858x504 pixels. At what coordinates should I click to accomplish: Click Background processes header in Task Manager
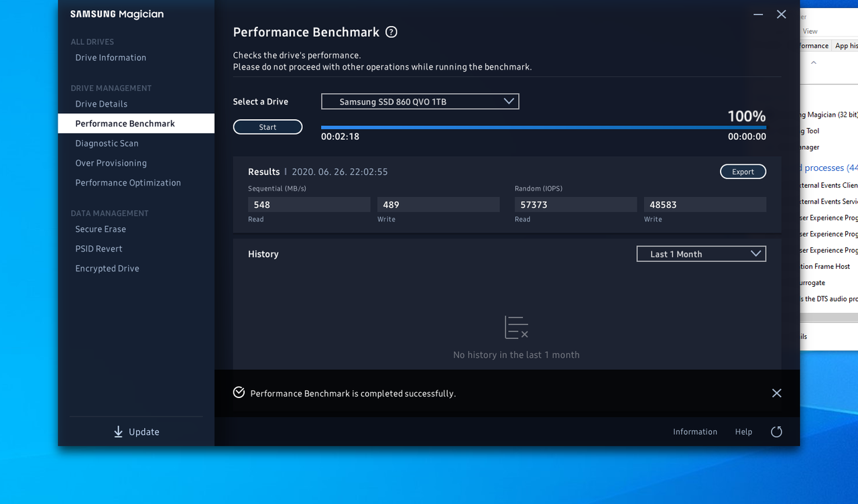click(x=830, y=168)
